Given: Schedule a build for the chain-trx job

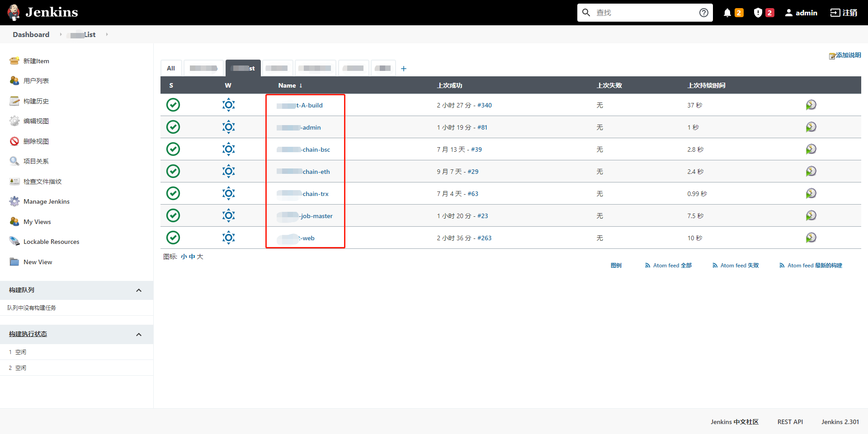Looking at the screenshot, I should point(811,193).
